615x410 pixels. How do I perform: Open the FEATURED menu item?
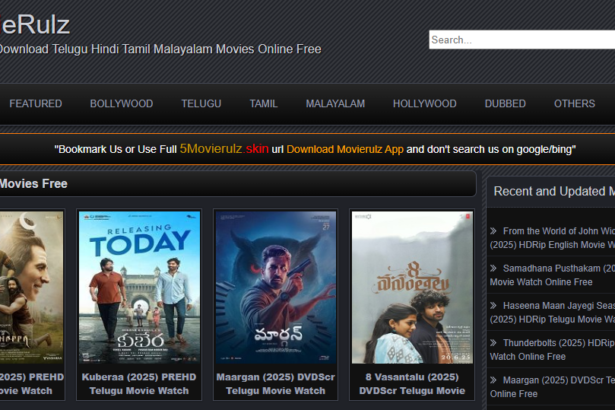point(36,104)
